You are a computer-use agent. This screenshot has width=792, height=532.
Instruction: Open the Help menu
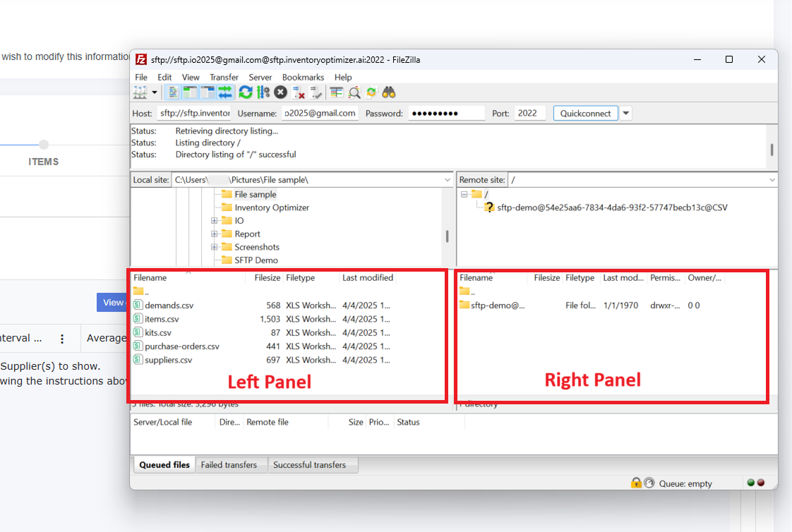coord(343,77)
